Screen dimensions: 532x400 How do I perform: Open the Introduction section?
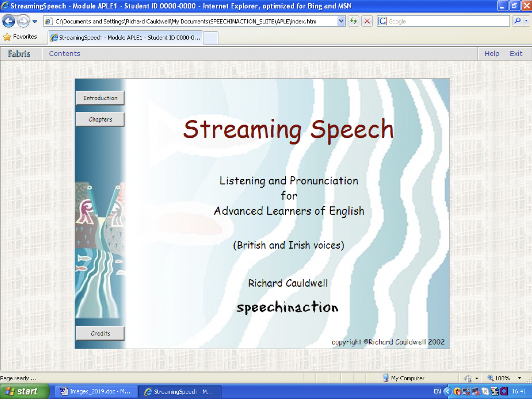pyautogui.click(x=100, y=98)
